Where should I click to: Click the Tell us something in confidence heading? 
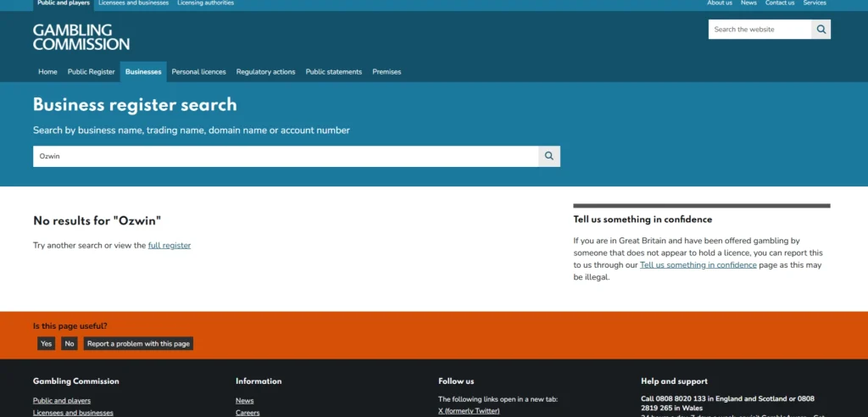(x=643, y=220)
